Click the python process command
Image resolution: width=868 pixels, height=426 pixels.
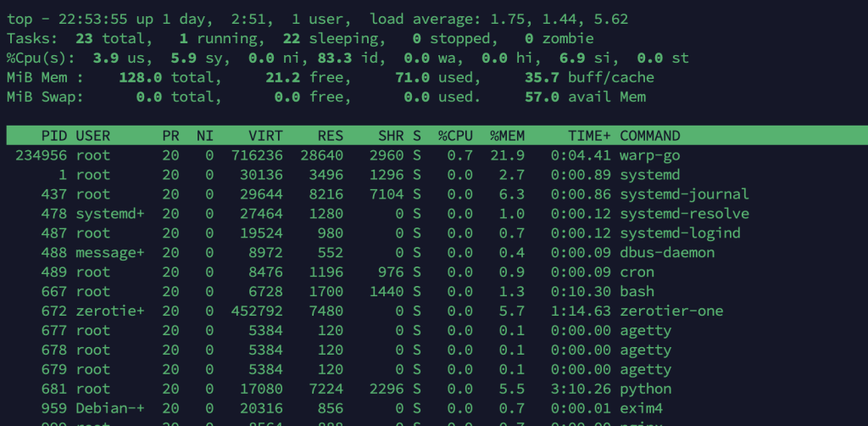tap(646, 389)
